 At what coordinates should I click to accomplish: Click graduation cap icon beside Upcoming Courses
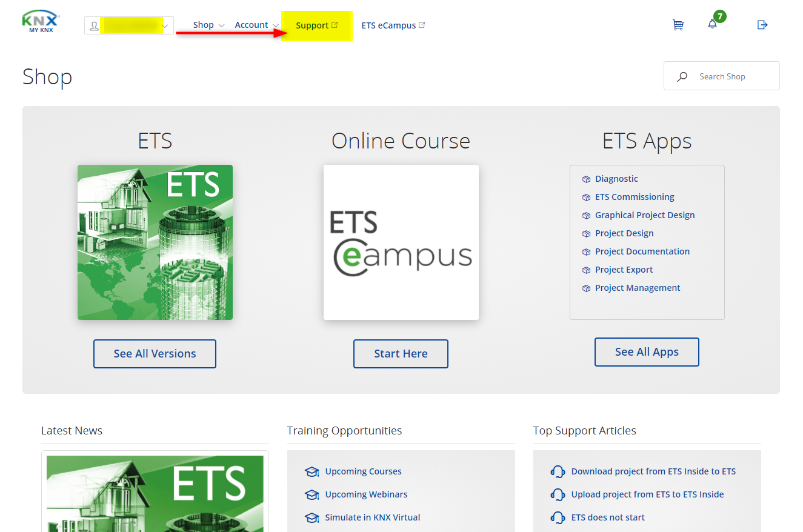pos(312,471)
